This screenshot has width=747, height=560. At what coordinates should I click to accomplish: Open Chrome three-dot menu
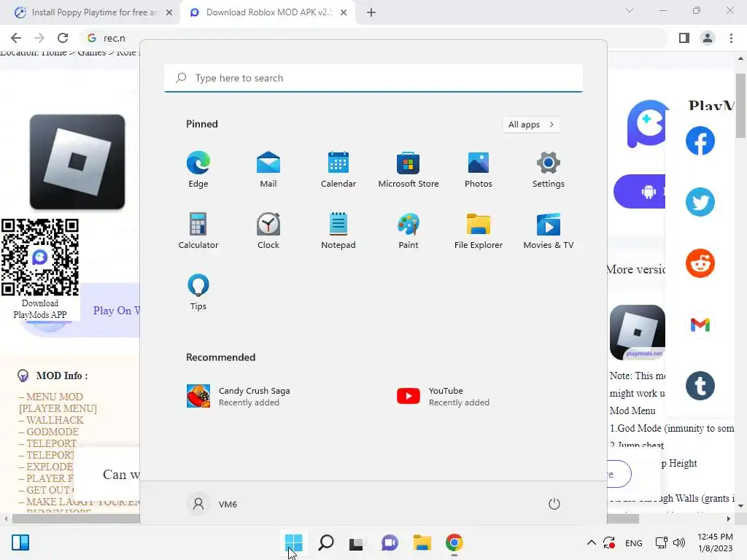[731, 38]
